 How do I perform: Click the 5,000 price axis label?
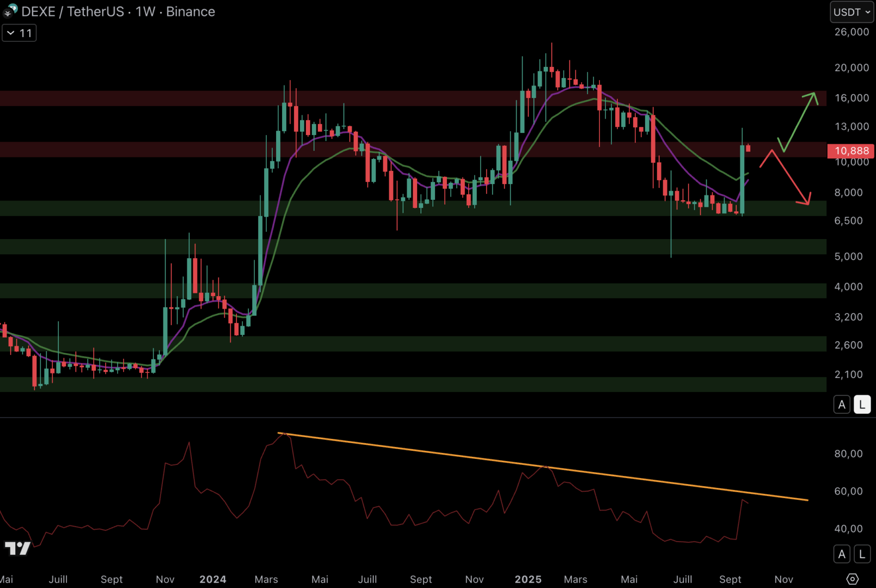pos(848,256)
